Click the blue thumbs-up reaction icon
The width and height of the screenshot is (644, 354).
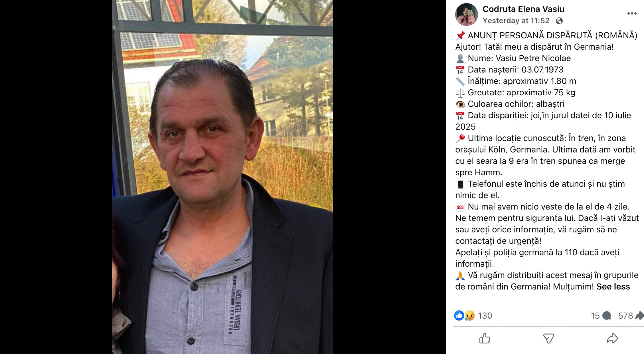[459, 315]
